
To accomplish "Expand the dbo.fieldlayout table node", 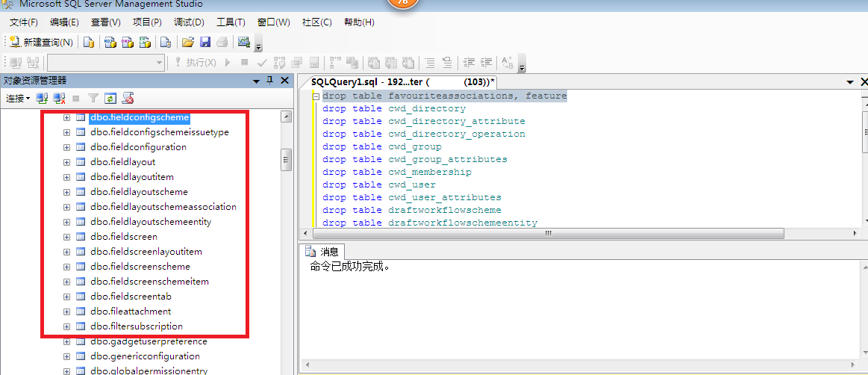I will point(67,162).
